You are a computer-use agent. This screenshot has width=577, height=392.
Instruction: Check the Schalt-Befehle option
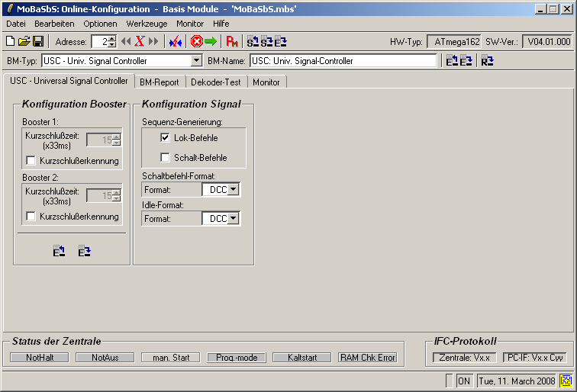tap(165, 158)
